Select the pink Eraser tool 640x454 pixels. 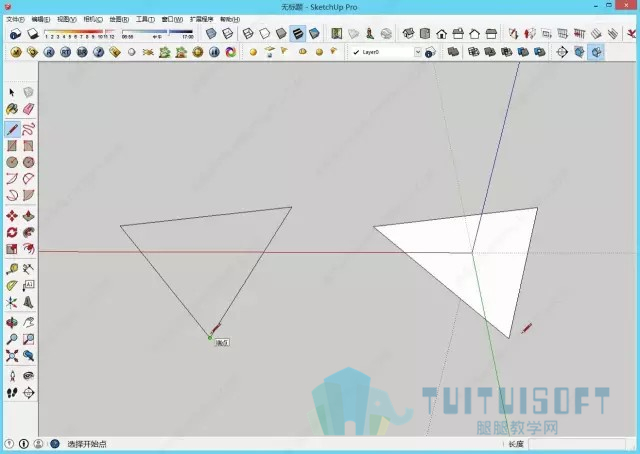click(28, 109)
